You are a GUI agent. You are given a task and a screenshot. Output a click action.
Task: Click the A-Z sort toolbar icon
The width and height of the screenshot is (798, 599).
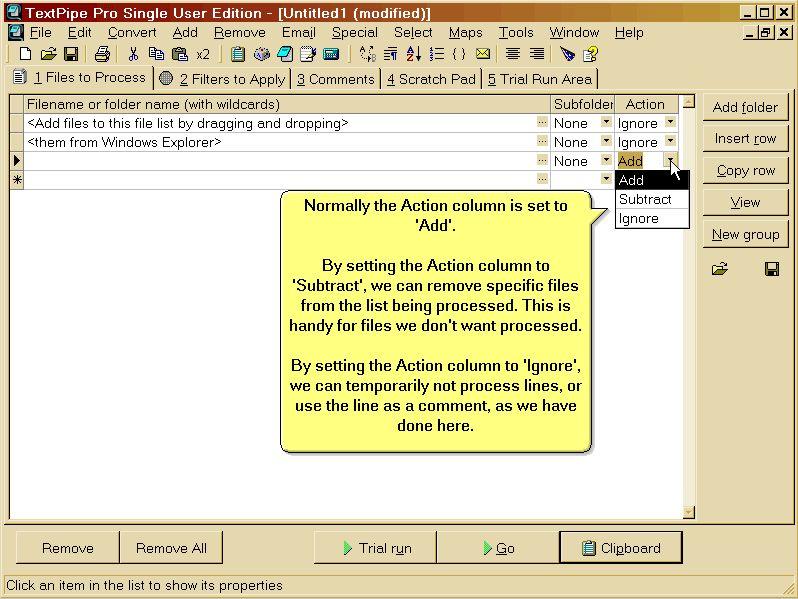click(x=413, y=53)
